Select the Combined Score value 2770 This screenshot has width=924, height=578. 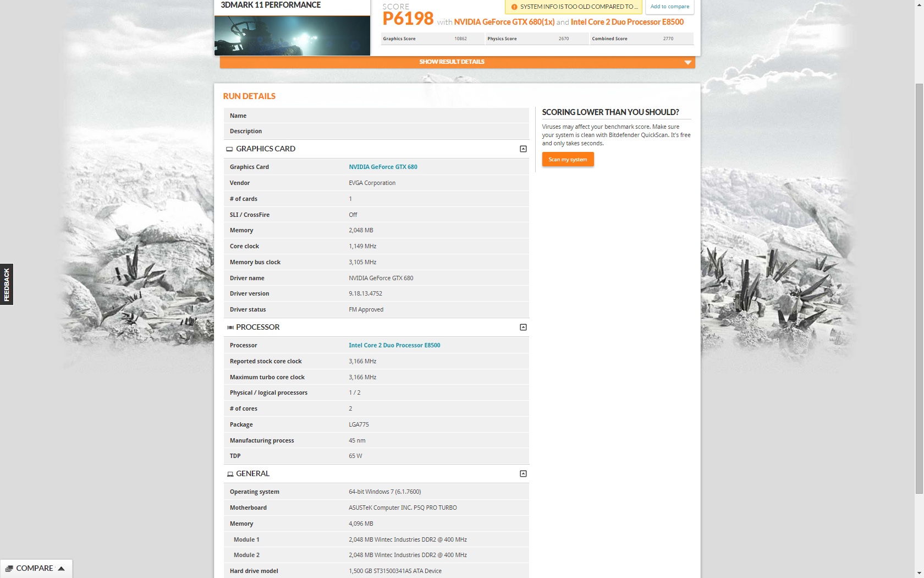[668, 39]
